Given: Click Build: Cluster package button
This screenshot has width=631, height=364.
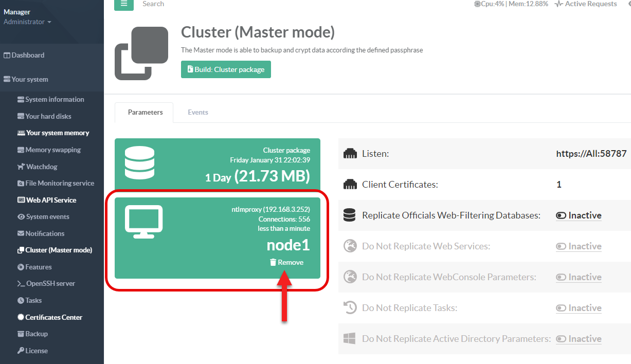Looking at the screenshot, I should [x=226, y=69].
